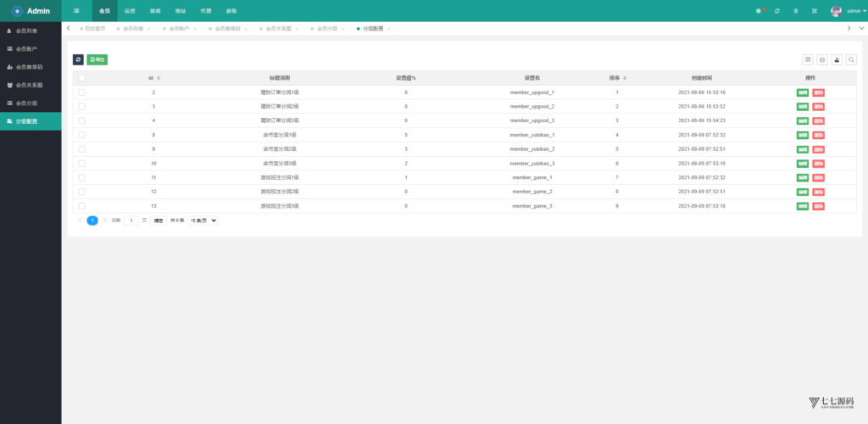
Task: Check the row with id 11
Action: 82,178
